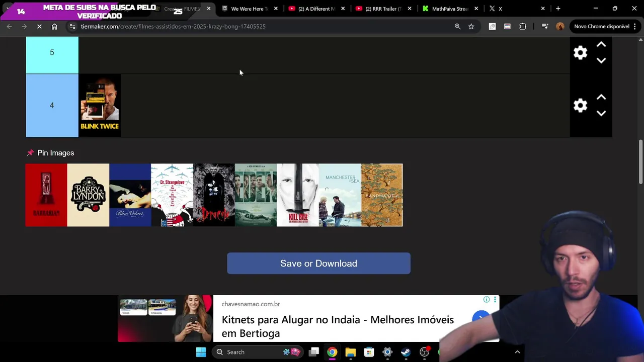
Task: Switch to the X tab
Action: click(x=517, y=9)
